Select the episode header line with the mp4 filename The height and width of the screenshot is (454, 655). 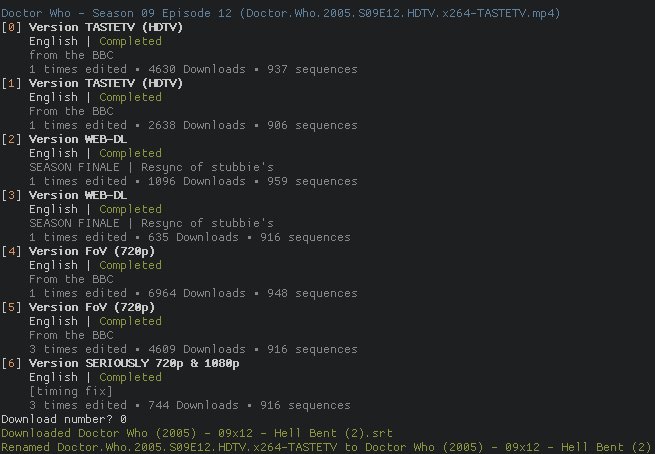280,13
